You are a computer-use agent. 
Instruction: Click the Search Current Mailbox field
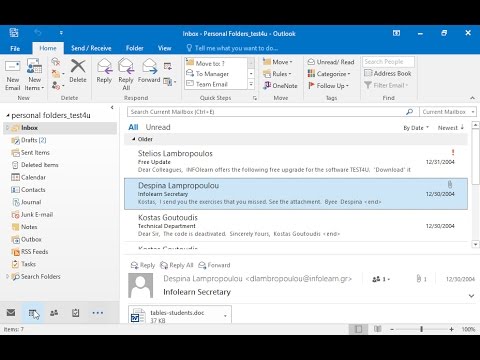[267, 112]
